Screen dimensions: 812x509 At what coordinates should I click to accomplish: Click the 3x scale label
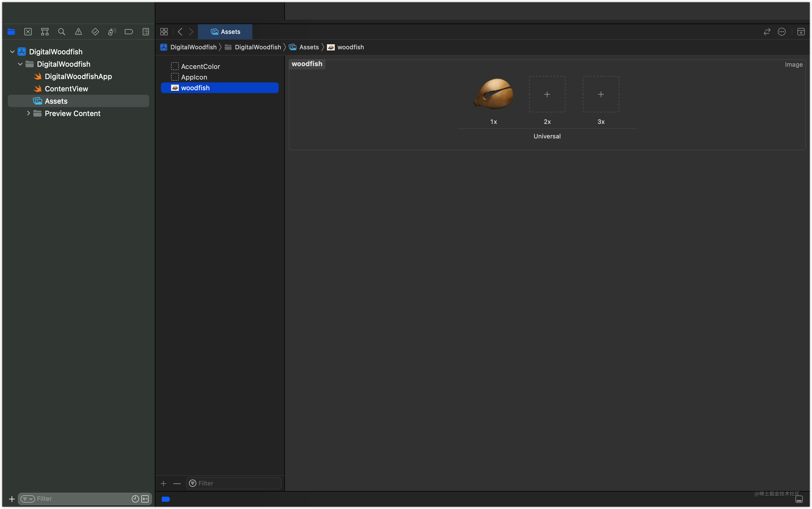click(601, 122)
